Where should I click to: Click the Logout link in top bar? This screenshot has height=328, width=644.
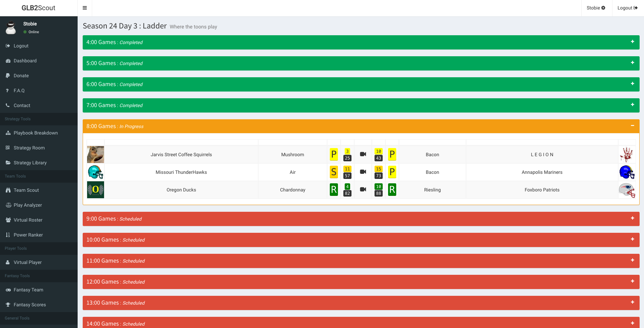click(627, 8)
